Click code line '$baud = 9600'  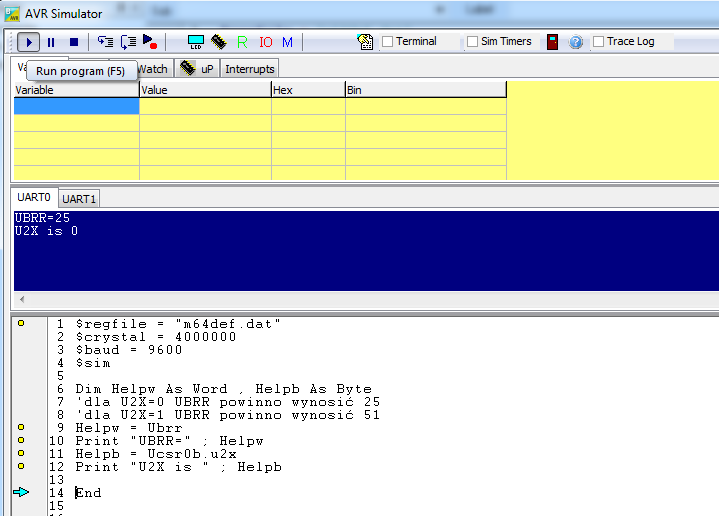click(129, 350)
